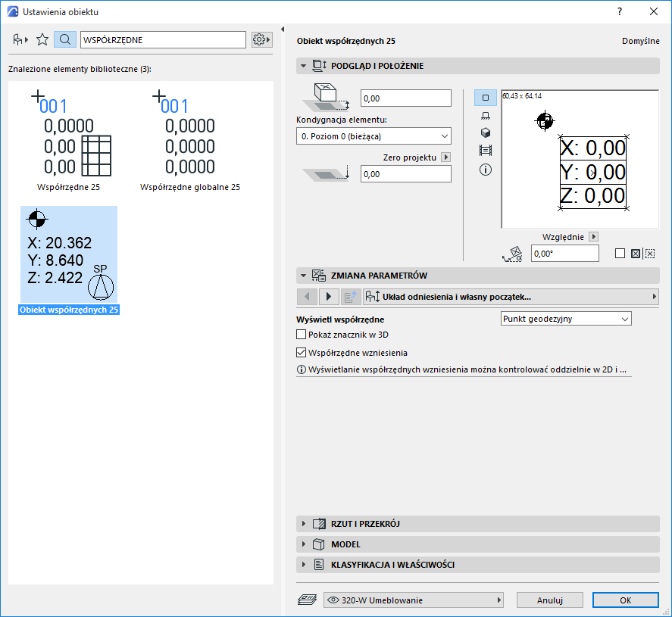Click the object preview image
The height and width of the screenshot is (617, 672).
tap(580, 159)
